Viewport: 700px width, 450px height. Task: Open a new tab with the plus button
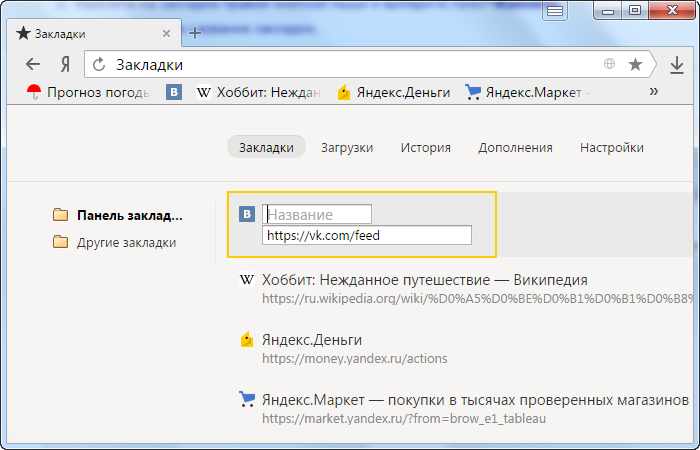point(195,33)
